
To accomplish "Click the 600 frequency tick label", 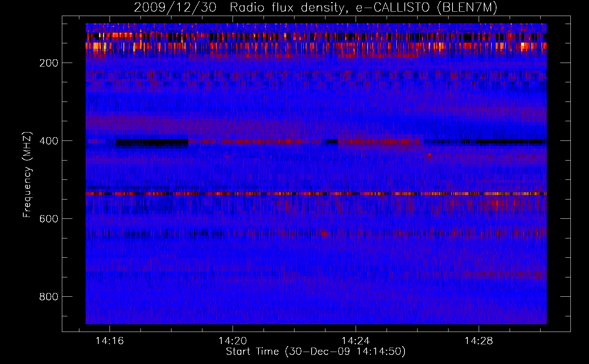I will (49, 219).
